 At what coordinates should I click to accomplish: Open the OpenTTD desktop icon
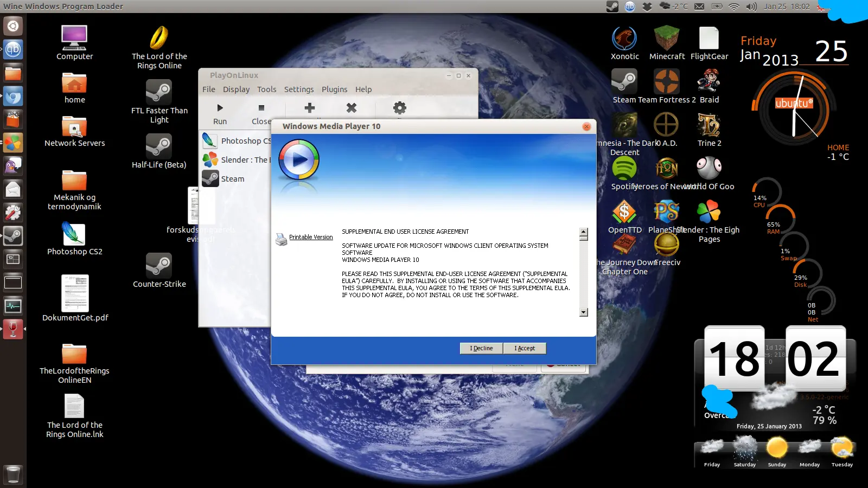(624, 213)
